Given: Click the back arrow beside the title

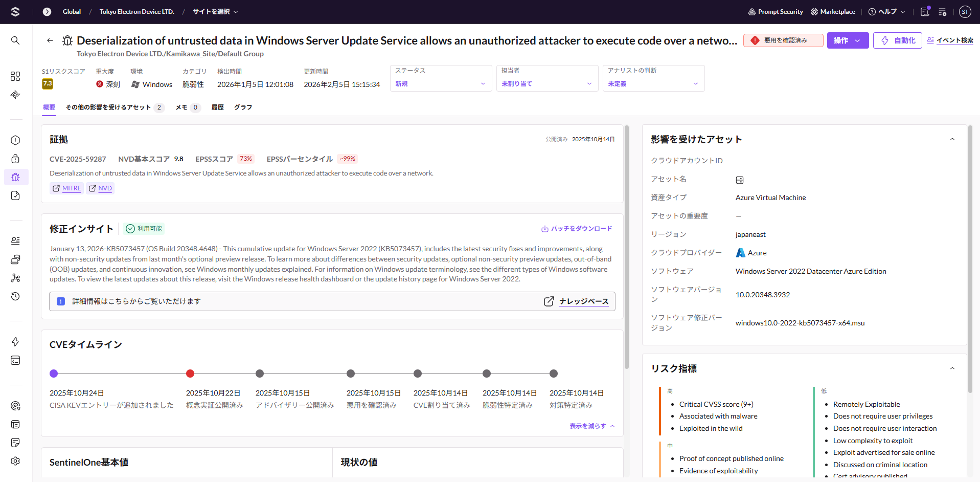Looking at the screenshot, I should coord(50,40).
